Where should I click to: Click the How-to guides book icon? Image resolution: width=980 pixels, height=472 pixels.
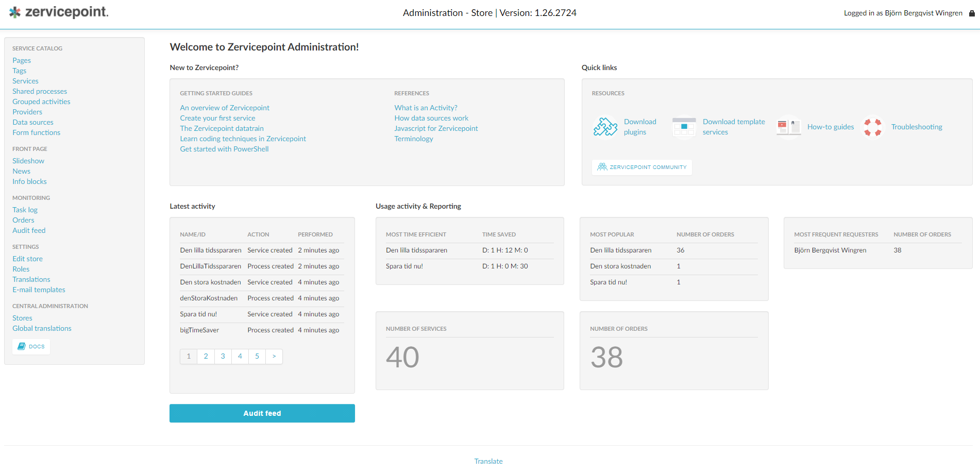789,127
